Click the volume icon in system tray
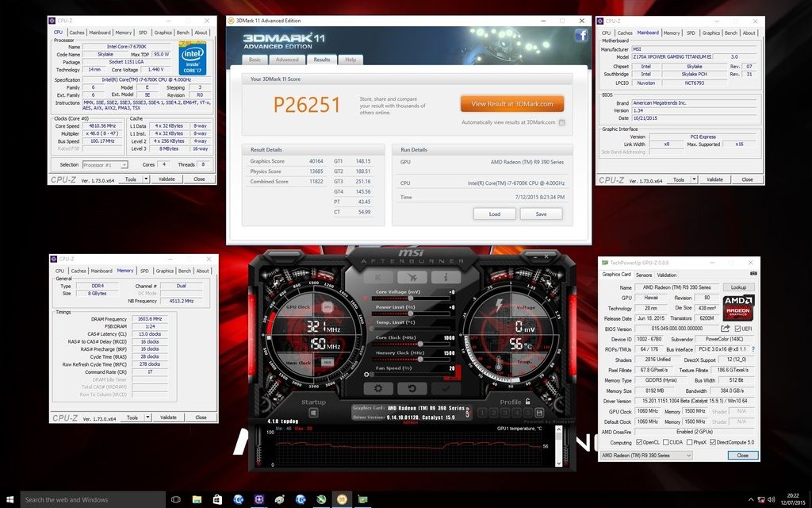The height and width of the screenshot is (508, 812). click(x=772, y=500)
